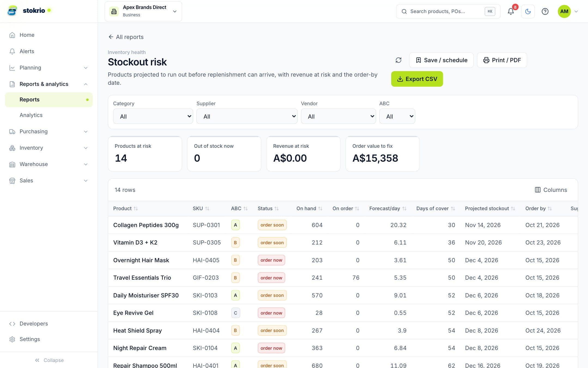Open the Analytics sidebar item
This screenshot has width=588, height=368.
tap(49, 115)
